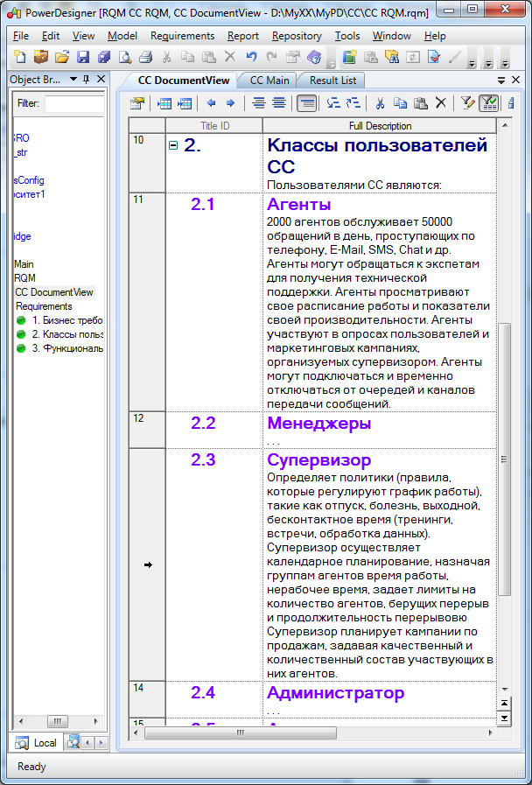
Task: Create a new model with toolbar icon
Action: pos(19,57)
